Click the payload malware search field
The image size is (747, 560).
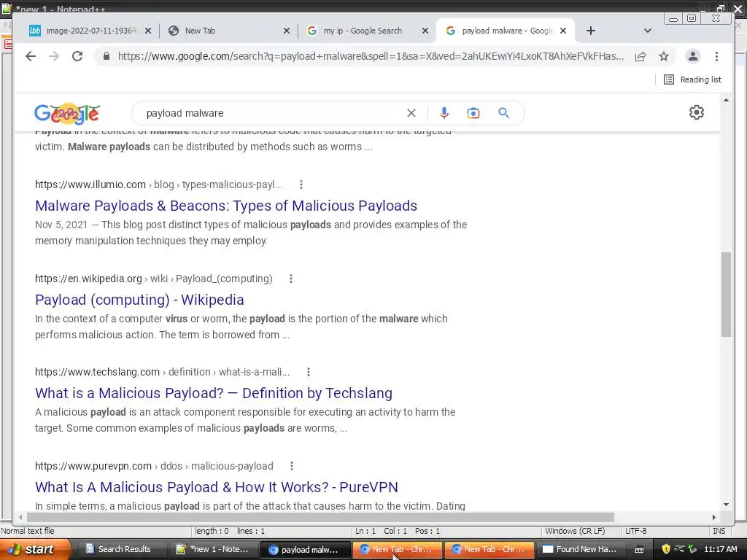pos(271,113)
